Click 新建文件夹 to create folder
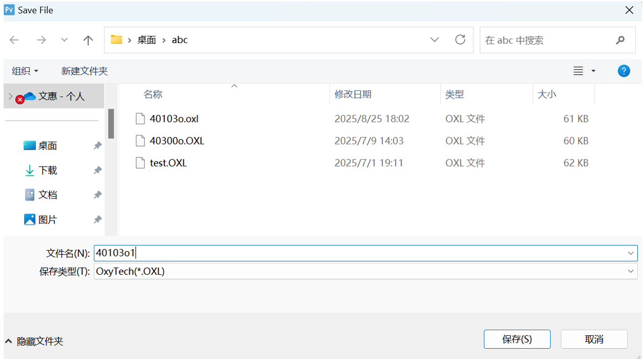This screenshot has height=362, width=644. (85, 71)
